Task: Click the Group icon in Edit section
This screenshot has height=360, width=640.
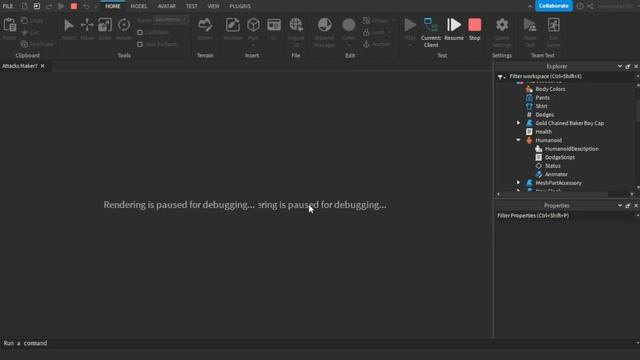Action: [366, 20]
